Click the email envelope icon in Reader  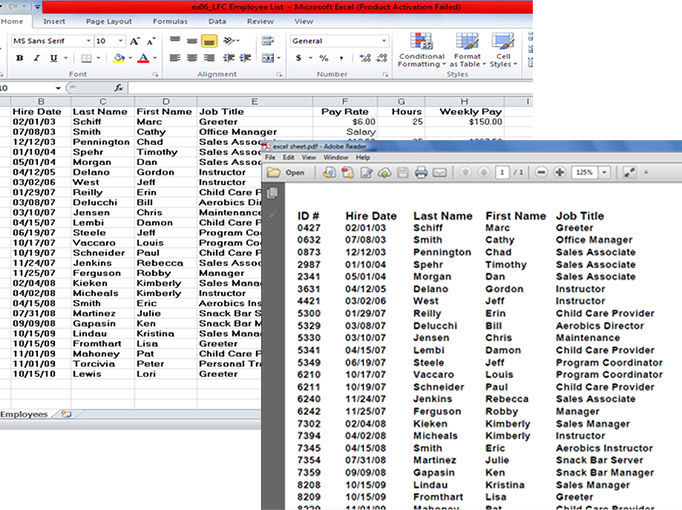pyautogui.click(x=439, y=173)
